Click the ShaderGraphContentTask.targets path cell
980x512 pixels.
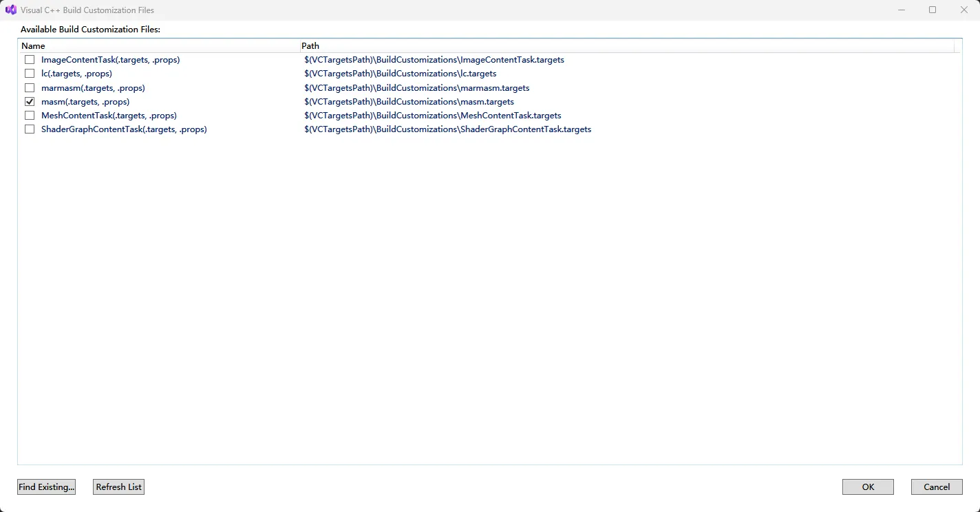(x=448, y=129)
